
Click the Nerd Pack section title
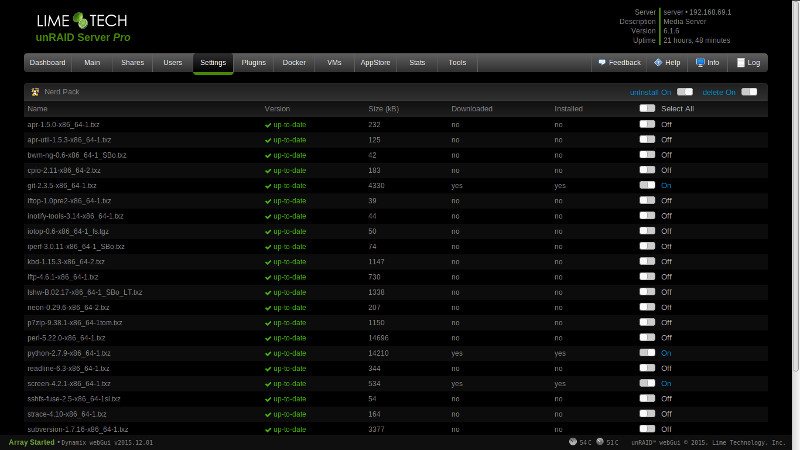point(62,92)
